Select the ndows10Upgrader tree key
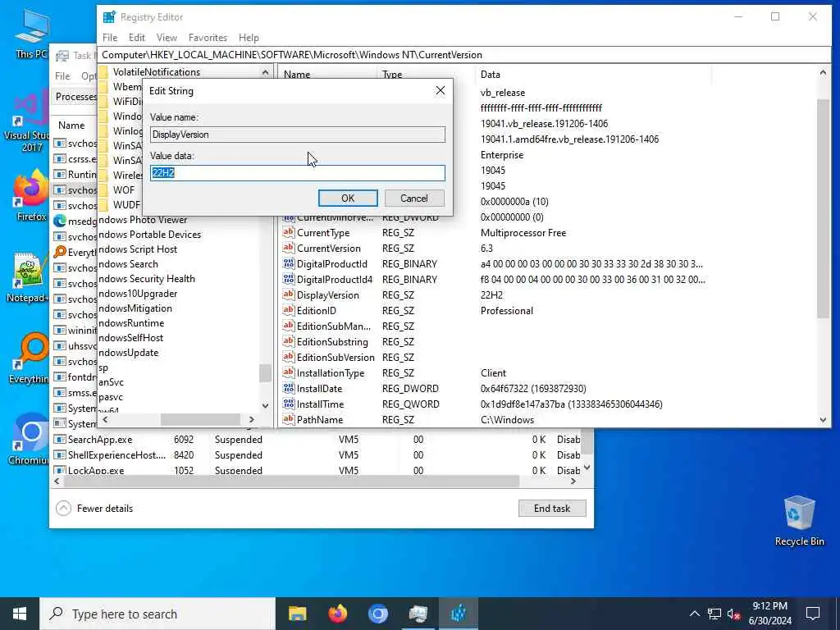840x630 pixels. (x=138, y=294)
